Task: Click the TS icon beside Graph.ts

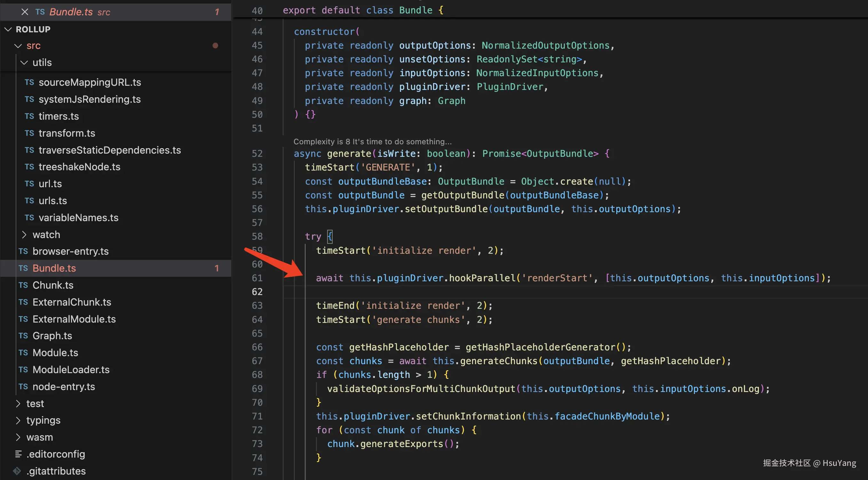Action: [x=23, y=336]
